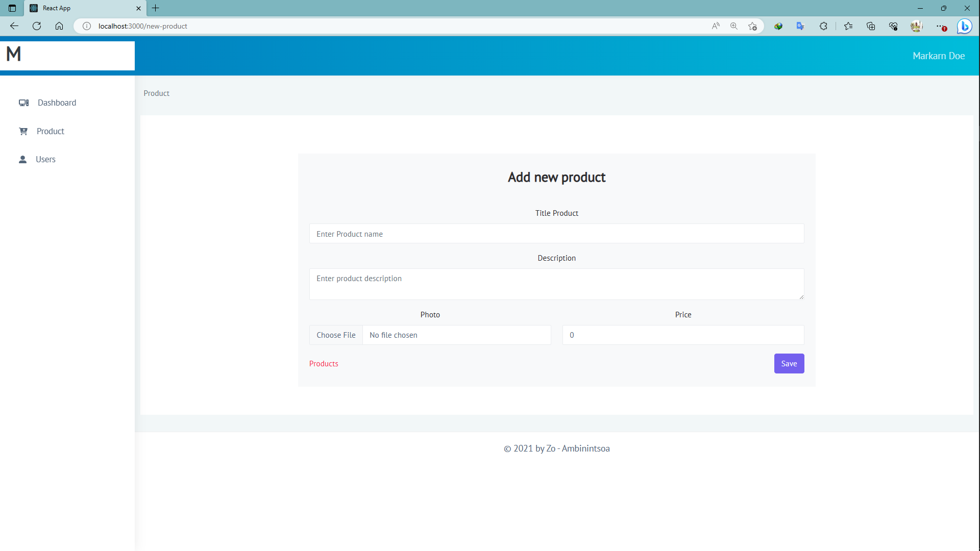The image size is (980, 551).
Task: Click add-to-favorites star in address bar
Action: 752,26
